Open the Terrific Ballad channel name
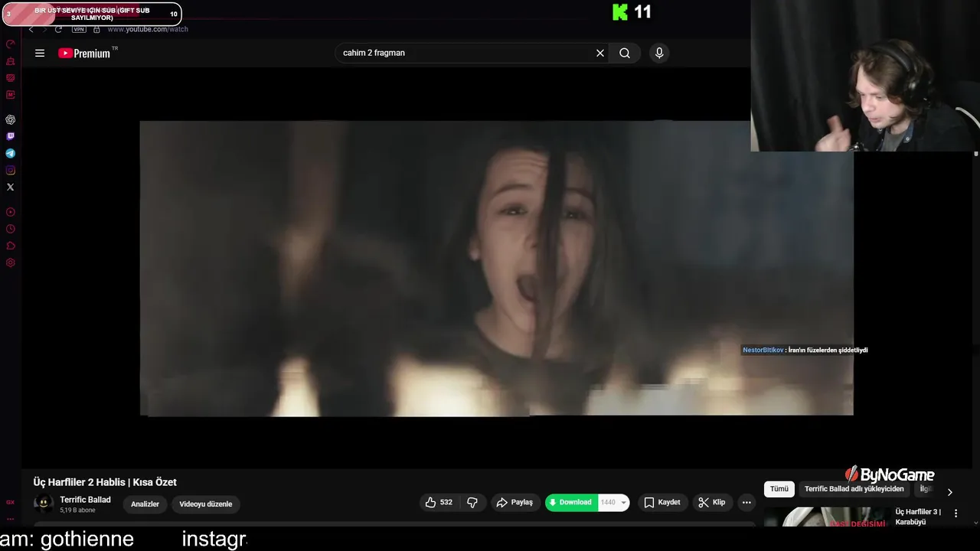 tap(85, 500)
